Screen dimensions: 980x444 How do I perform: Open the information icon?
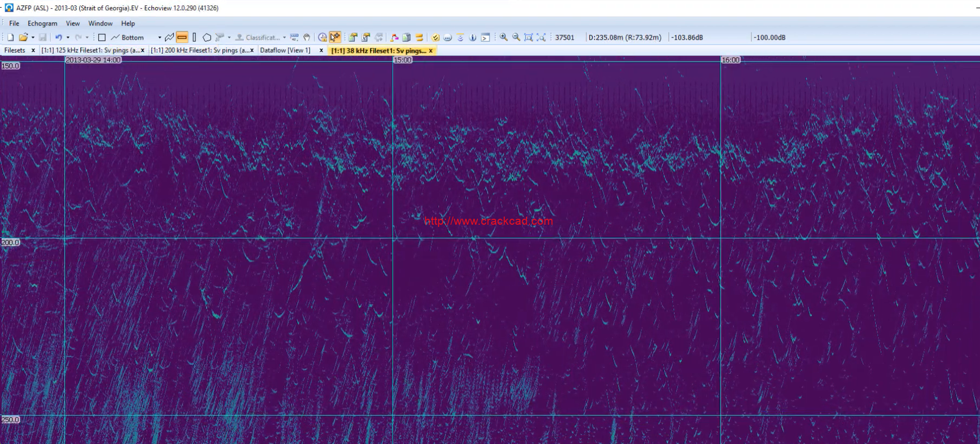[x=473, y=37]
